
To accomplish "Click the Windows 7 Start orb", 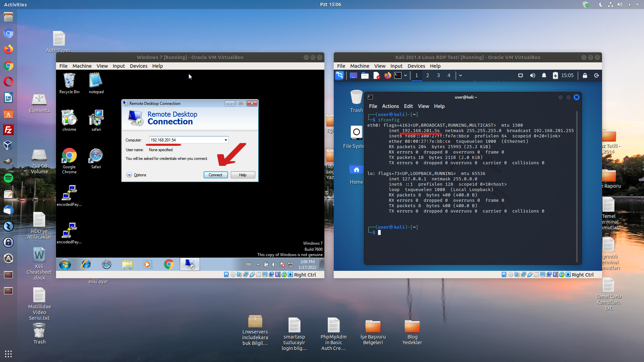I will [x=65, y=264].
